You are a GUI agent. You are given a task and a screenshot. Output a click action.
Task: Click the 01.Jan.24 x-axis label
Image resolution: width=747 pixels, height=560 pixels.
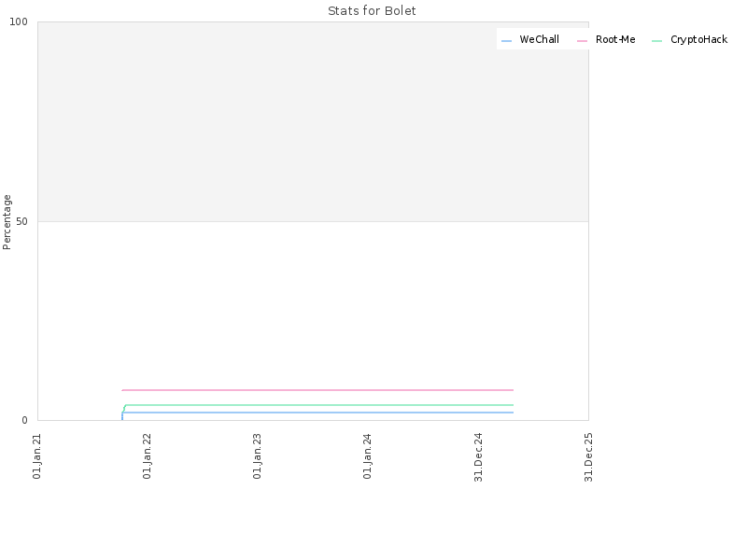pyautogui.click(x=367, y=456)
